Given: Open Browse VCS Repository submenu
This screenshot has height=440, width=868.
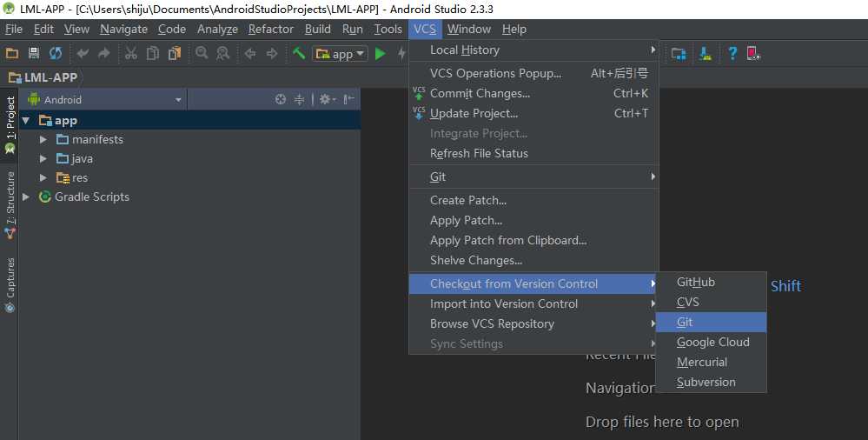Looking at the screenshot, I should (533, 323).
